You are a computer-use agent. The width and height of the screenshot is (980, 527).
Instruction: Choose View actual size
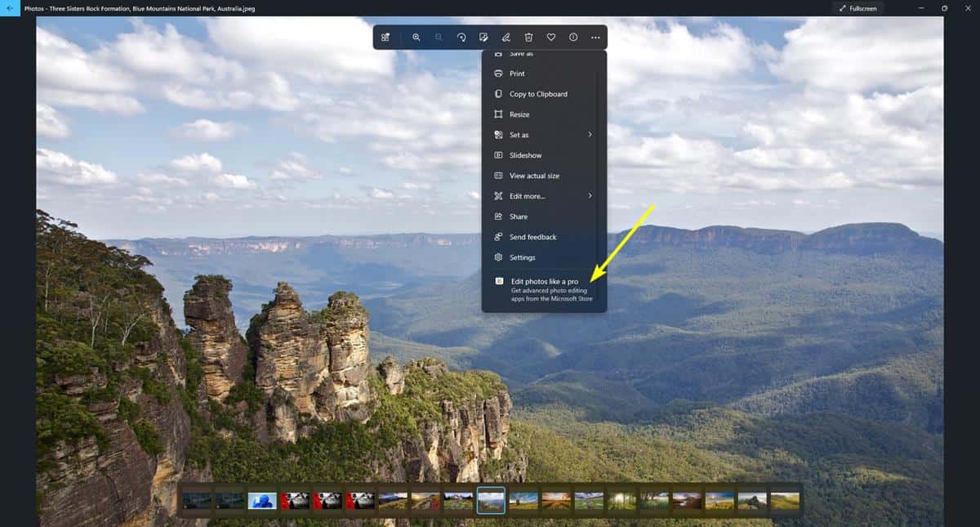pyautogui.click(x=544, y=176)
